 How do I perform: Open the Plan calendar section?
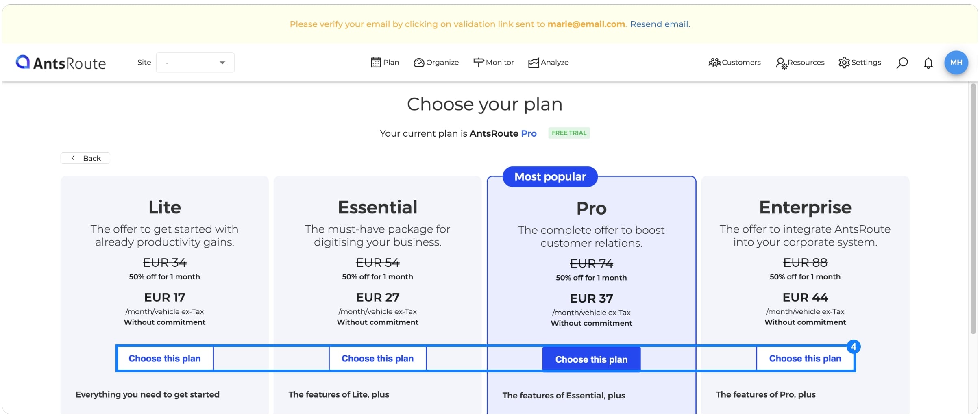[385, 62]
